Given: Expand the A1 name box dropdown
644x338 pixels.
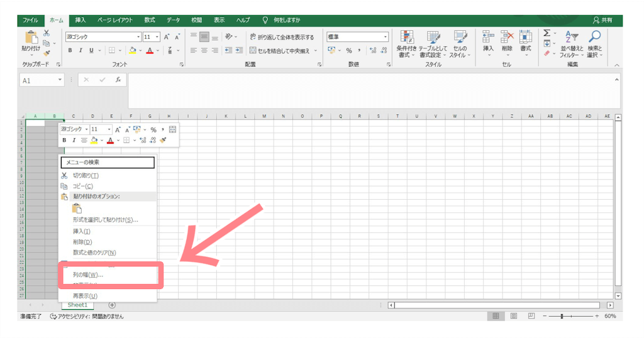Looking at the screenshot, I should (x=60, y=80).
